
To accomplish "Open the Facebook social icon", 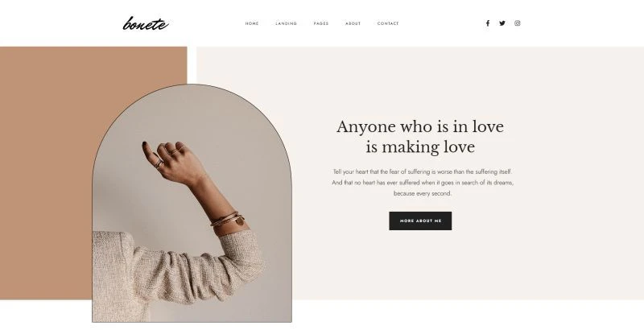I will [488, 23].
